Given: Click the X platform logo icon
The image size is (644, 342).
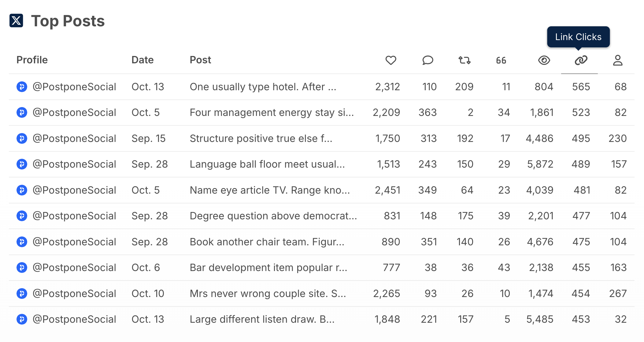Looking at the screenshot, I should 17,21.
